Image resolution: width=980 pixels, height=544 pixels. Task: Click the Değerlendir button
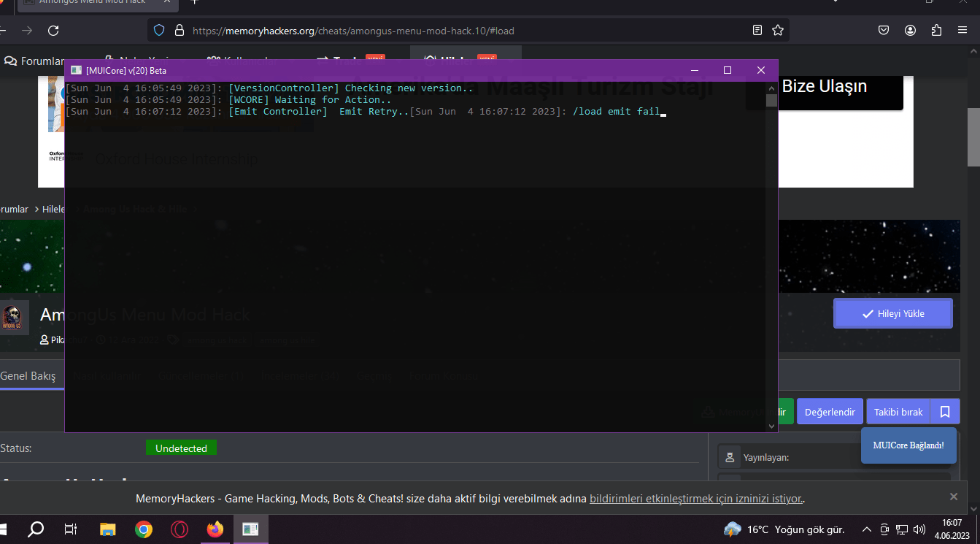click(830, 412)
